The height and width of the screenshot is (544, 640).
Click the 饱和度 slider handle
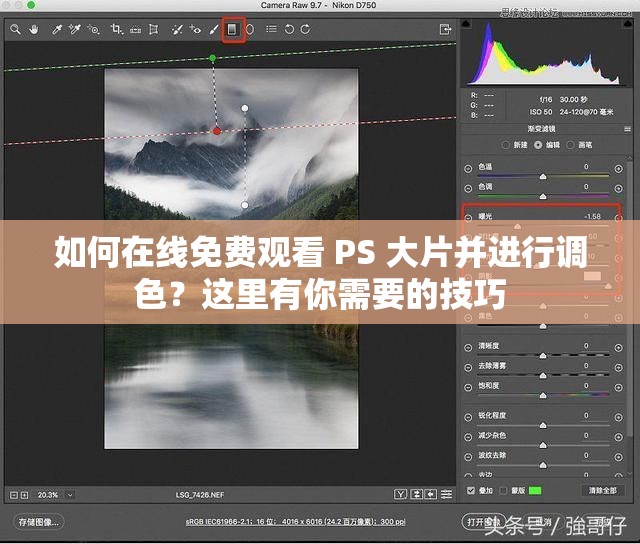coord(543,395)
